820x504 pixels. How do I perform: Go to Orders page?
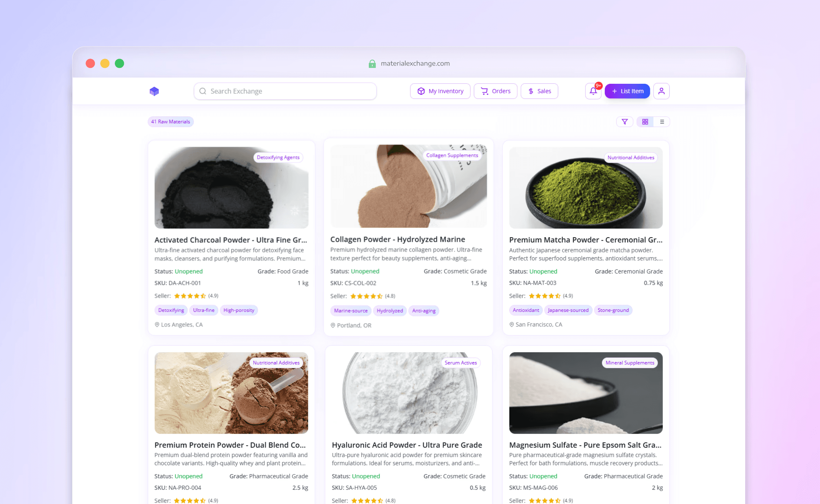click(495, 91)
